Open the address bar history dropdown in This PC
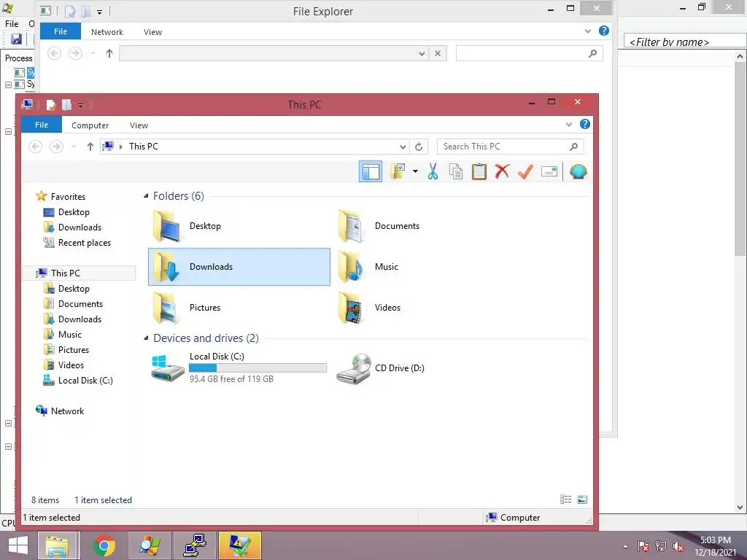The height and width of the screenshot is (560, 747). point(403,147)
